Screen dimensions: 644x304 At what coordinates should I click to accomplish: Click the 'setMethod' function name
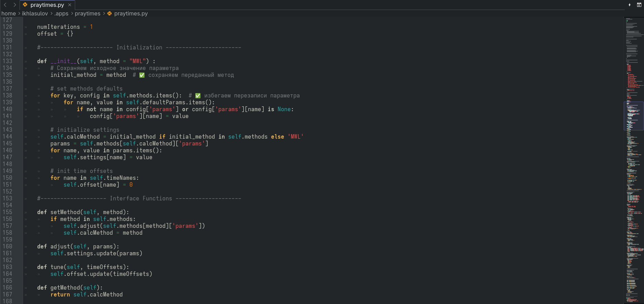65,212
